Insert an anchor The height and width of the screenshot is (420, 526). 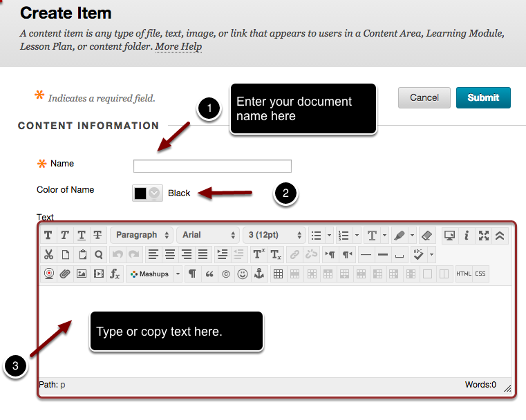259,274
